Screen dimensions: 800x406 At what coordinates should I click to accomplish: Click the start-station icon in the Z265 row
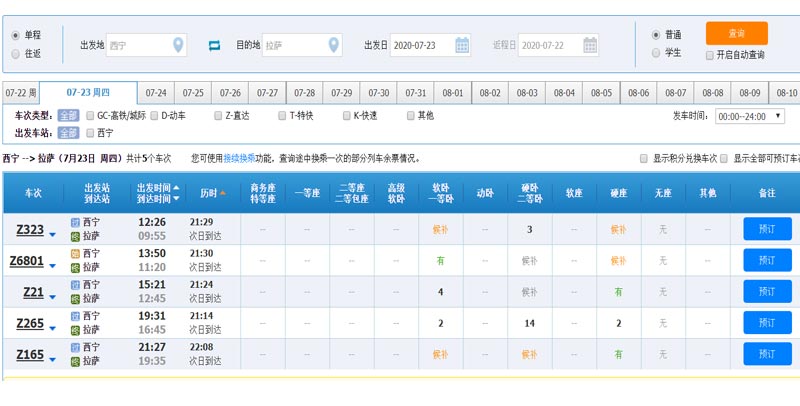pos(76,316)
